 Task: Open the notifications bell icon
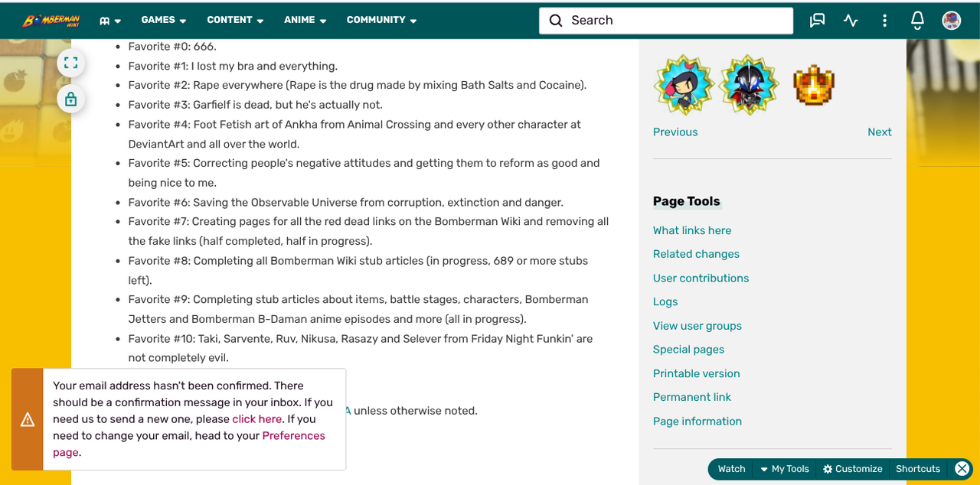click(x=917, y=21)
